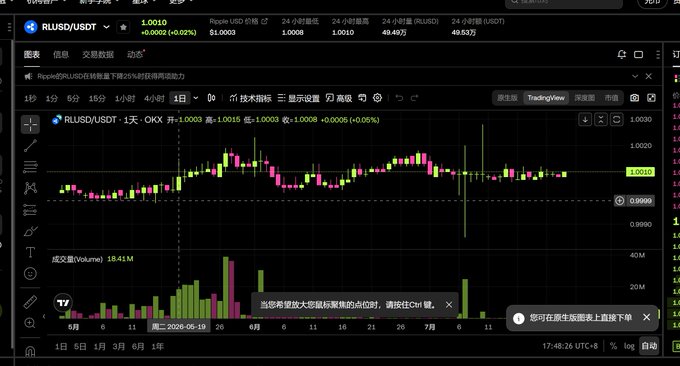The width and height of the screenshot is (680, 366).
Task: Open the price alert bell icon
Action: (x=621, y=54)
